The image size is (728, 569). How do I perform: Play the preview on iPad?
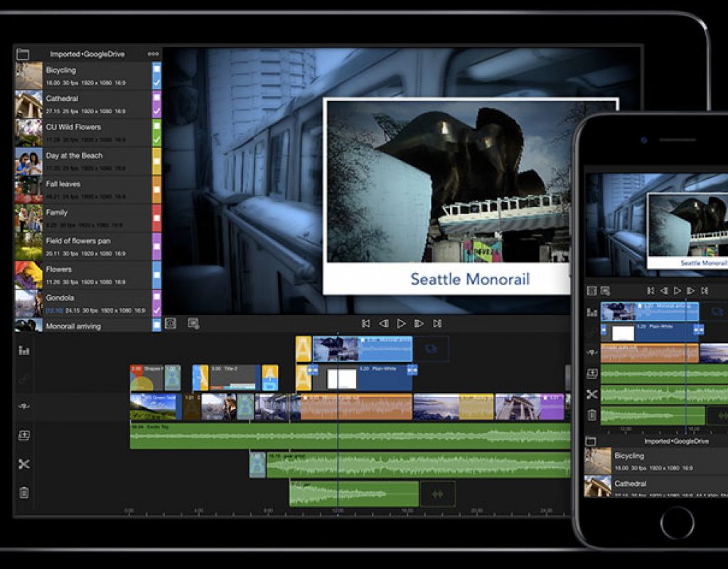point(401,324)
